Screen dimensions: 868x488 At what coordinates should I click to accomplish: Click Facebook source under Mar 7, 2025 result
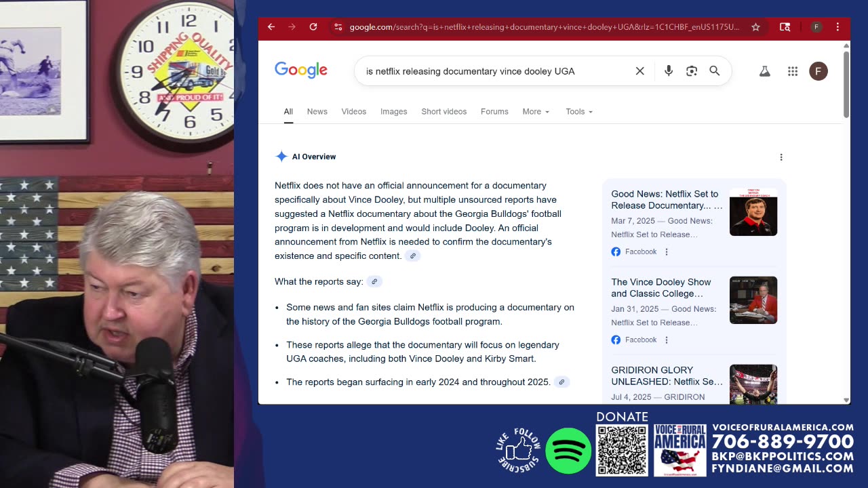tap(634, 251)
